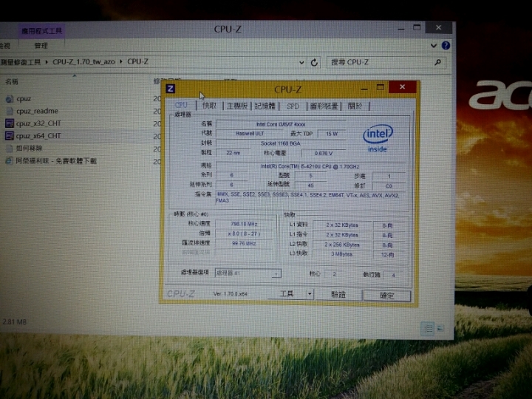
Task: Click the Haswell ULT code name value
Action: point(250,134)
